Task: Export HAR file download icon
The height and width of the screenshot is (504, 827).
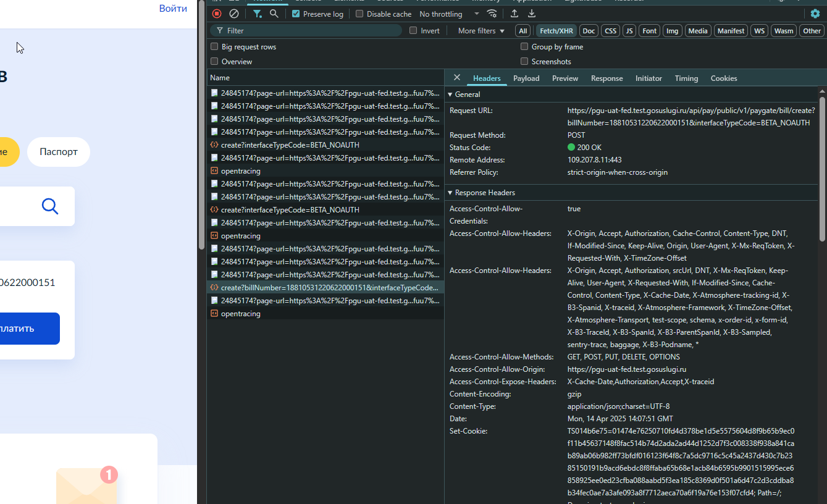Action: point(532,14)
